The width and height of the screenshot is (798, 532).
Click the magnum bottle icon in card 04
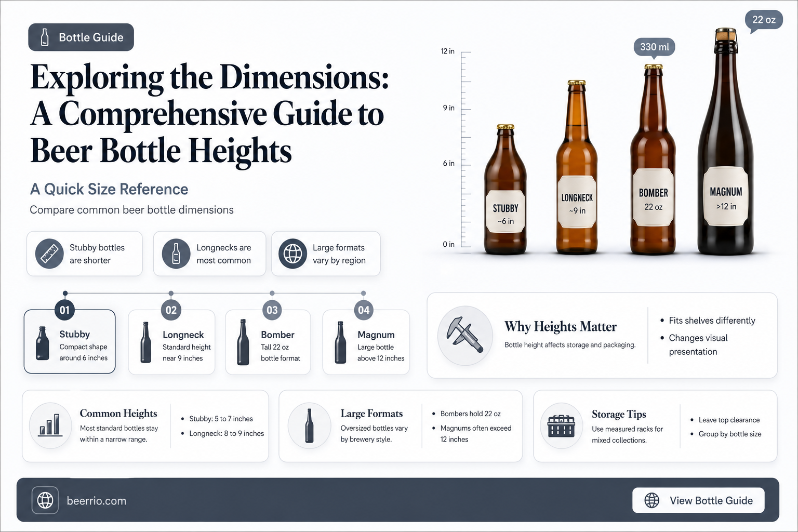(340, 342)
